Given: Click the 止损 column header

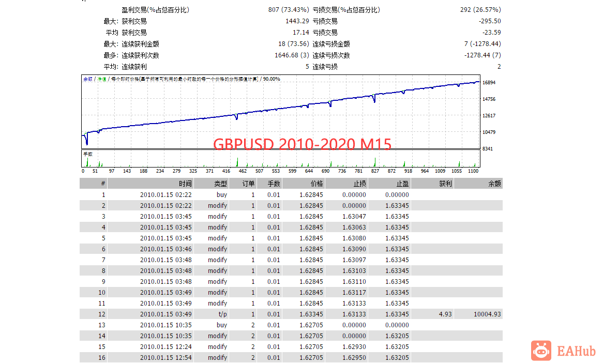Looking at the screenshot, I should click(x=359, y=184).
